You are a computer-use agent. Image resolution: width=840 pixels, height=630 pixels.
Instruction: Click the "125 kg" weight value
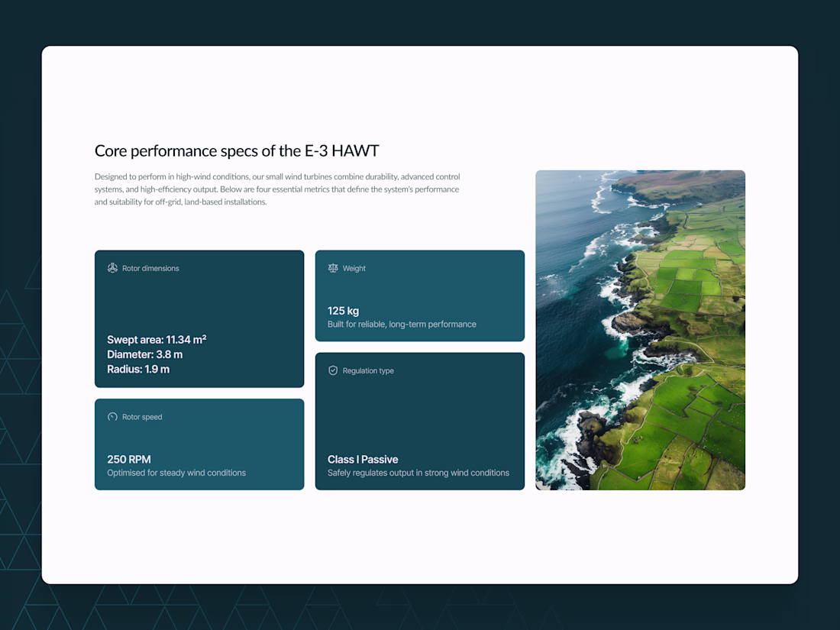[x=344, y=311]
